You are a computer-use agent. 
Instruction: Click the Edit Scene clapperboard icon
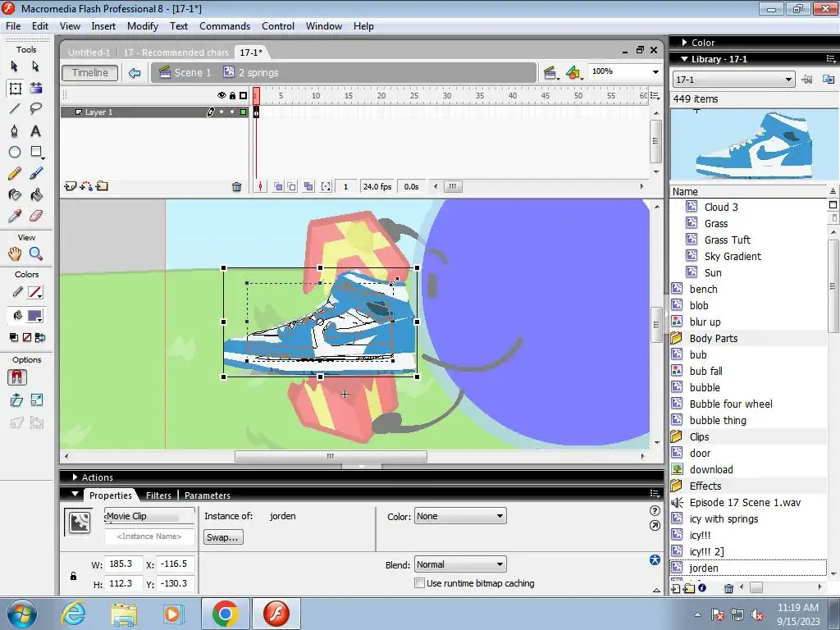(550, 73)
